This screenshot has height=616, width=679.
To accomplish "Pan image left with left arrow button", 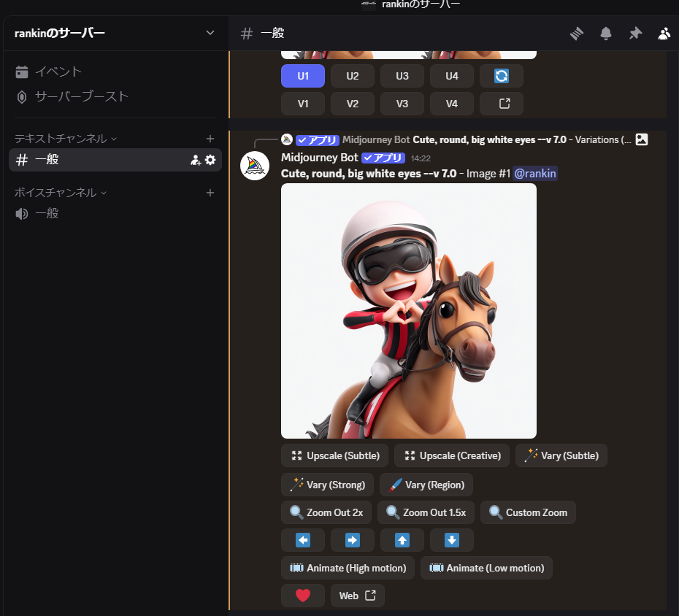I will (303, 540).
